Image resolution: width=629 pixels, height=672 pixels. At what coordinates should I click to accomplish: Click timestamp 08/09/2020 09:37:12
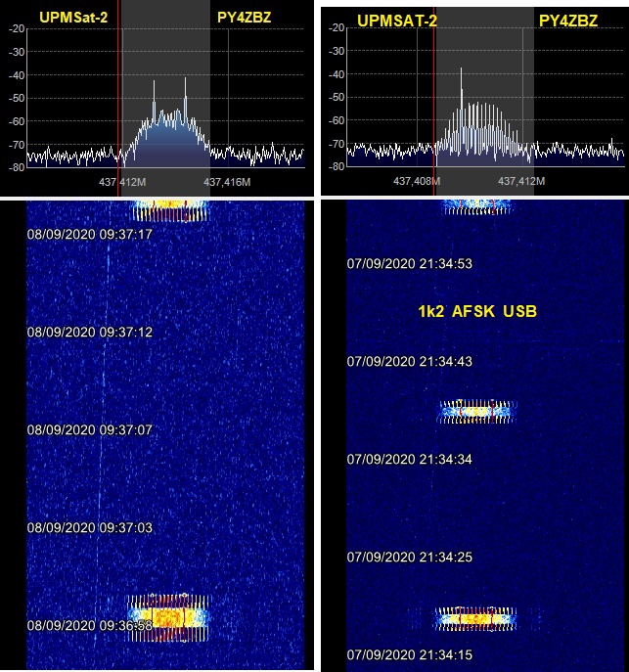(90, 333)
